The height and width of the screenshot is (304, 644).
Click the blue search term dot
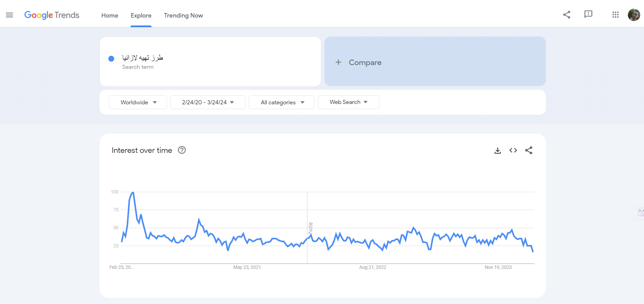111,59
